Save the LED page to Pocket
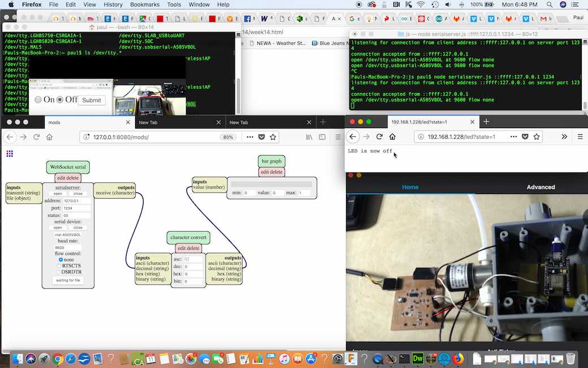The image size is (588, 368). [x=525, y=136]
